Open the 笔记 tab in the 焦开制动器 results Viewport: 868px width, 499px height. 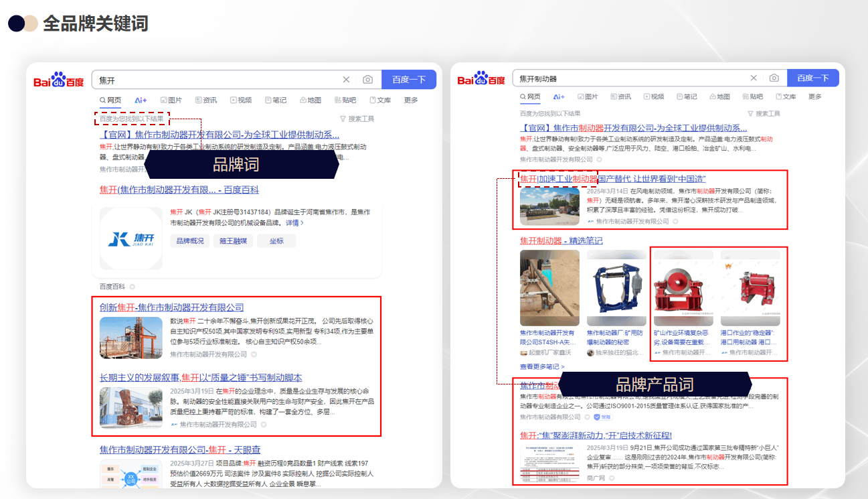686,97
